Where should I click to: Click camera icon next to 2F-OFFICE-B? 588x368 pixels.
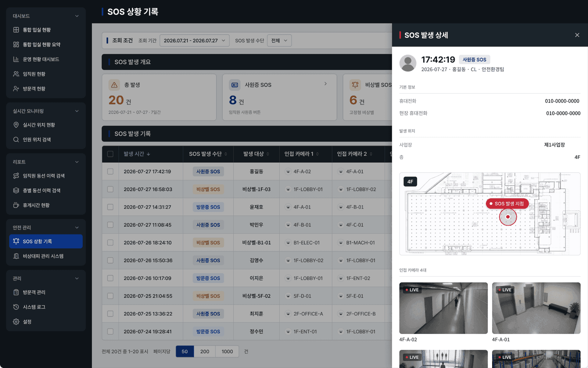click(x=341, y=314)
